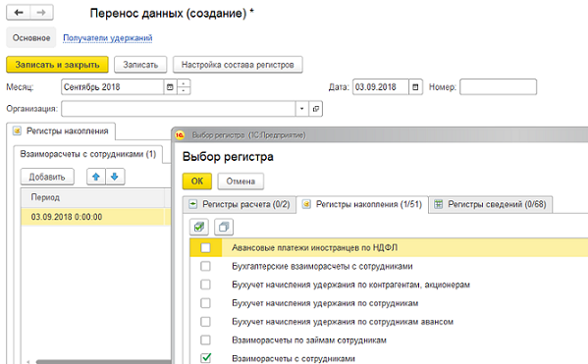588x364 pixels.
Task: Click the 1C logo in dialog title
Action: coord(180,135)
